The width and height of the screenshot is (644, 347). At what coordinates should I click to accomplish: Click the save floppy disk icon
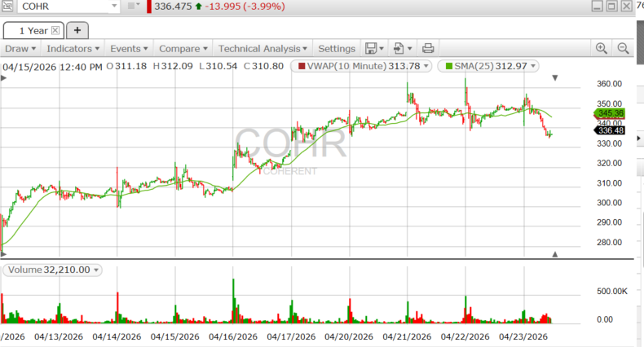tap(371, 48)
